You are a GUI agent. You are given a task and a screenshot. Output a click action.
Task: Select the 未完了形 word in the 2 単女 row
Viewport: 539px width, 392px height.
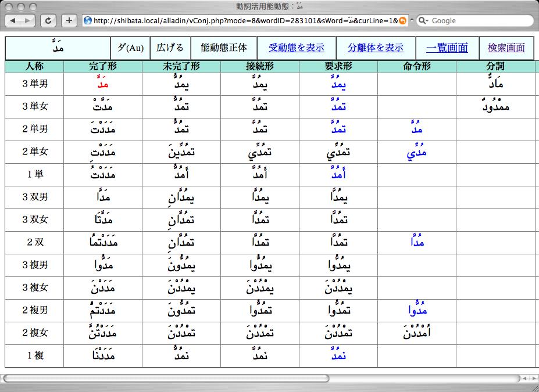(x=181, y=151)
